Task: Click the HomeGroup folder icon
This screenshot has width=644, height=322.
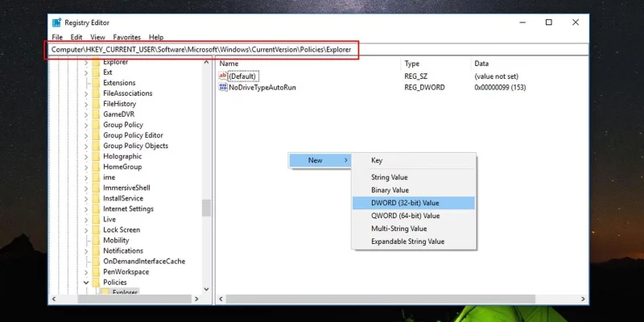Action: 96,167
